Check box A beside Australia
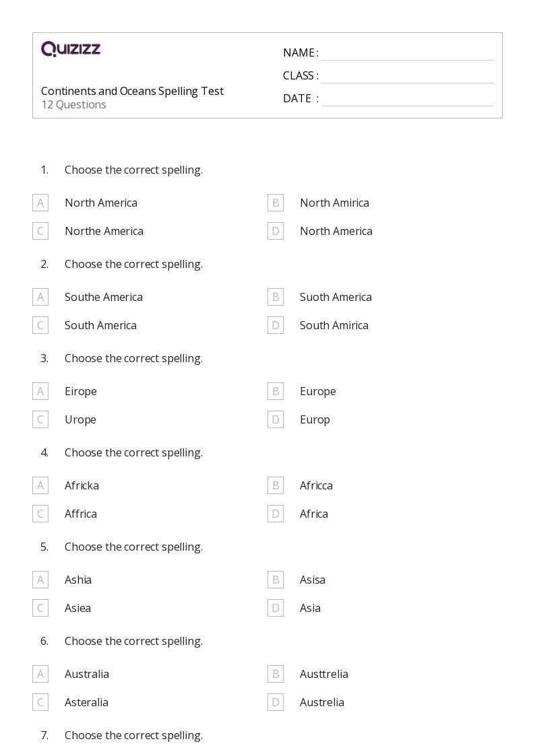Image resolution: width=535 pixels, height=756 pixels. point(40,674)
